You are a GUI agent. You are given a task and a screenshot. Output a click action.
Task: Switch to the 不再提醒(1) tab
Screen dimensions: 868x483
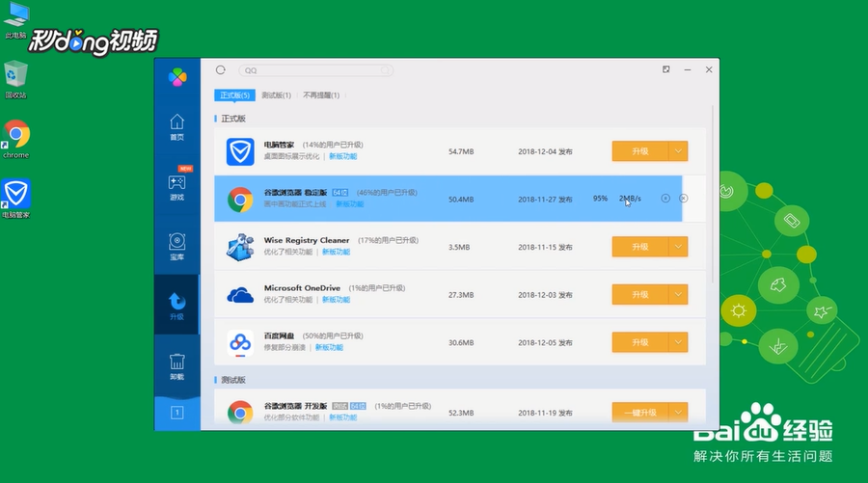[321, 95]
